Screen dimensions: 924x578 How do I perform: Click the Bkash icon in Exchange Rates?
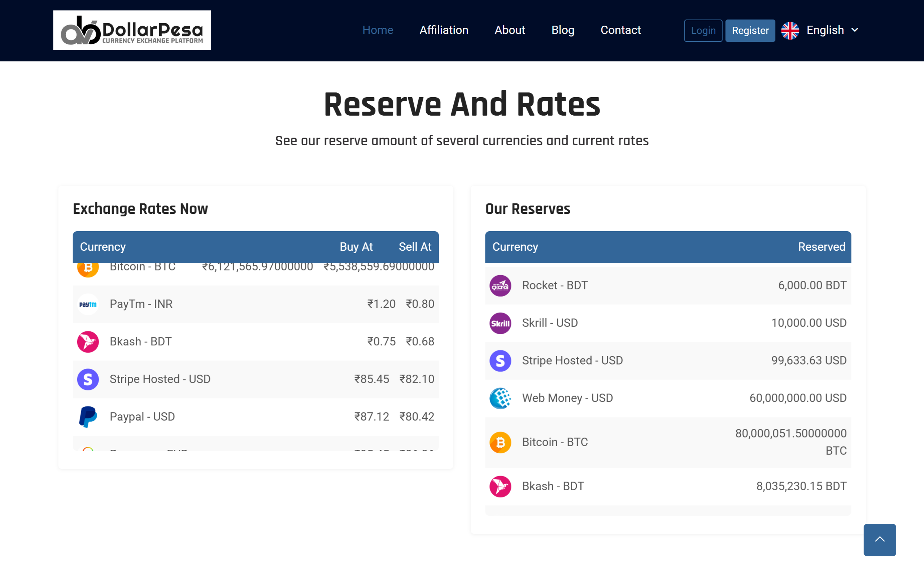(x=88, y=342)
